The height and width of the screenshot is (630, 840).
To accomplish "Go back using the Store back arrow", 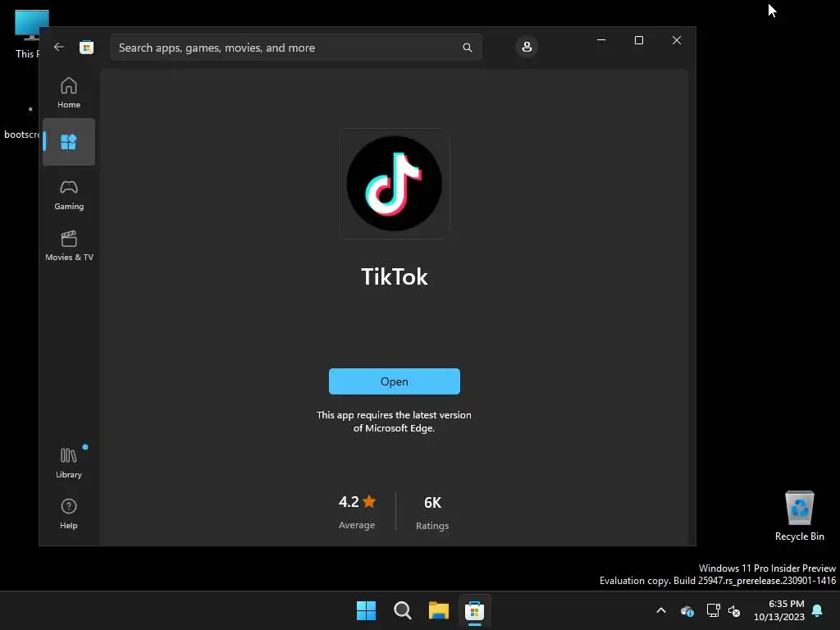I will (59, 47).
